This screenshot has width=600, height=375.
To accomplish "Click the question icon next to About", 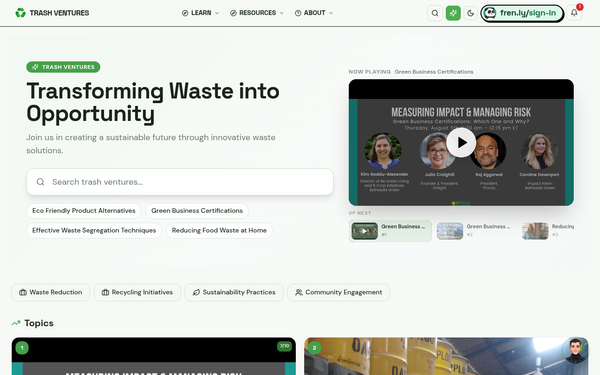I will (298, 13).
